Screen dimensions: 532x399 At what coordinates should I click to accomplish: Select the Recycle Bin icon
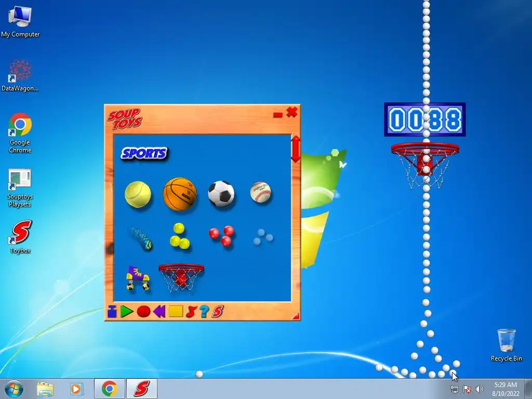[x=506, y=345]
